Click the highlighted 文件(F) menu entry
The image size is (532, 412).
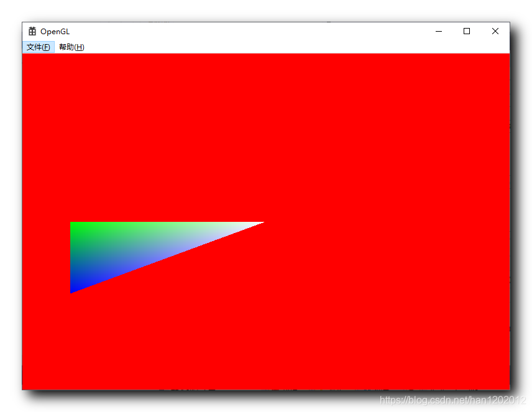pos(38,47)
